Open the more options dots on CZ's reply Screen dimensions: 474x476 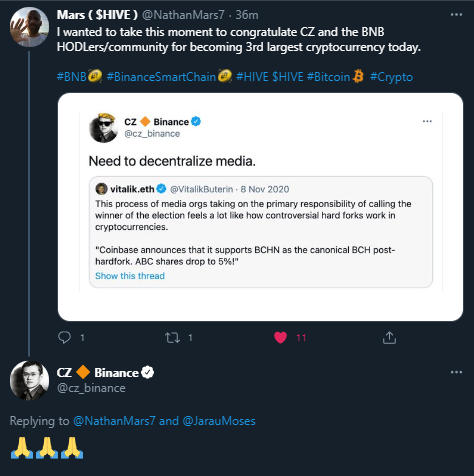point(456,372)
